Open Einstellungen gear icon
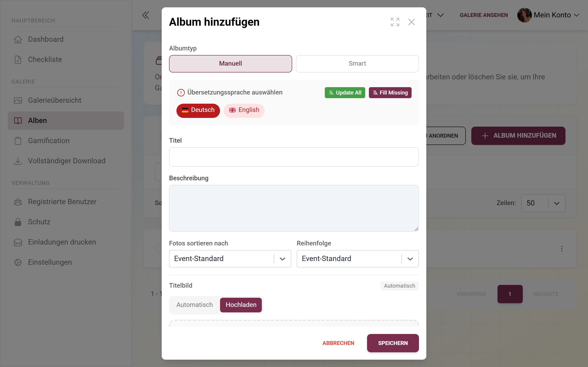Viewport: 588px width, 367px height. pyautogui.click(x=18, y=262)
